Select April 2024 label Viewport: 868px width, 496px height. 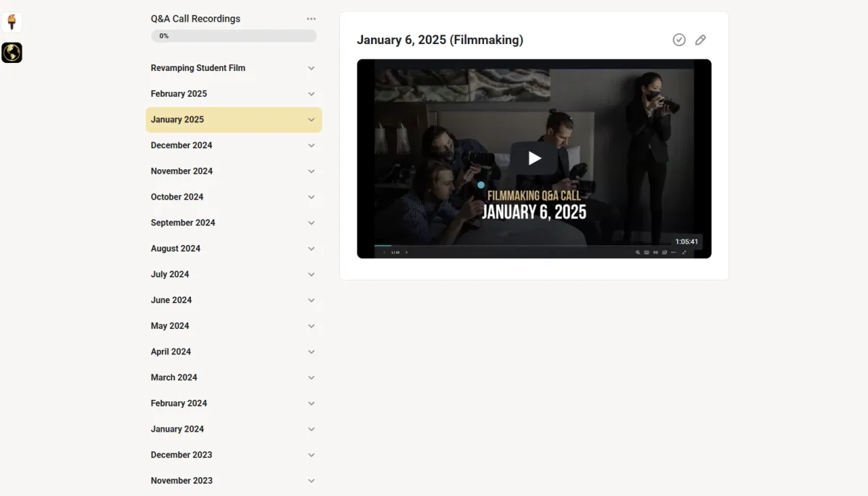point(171,351)
